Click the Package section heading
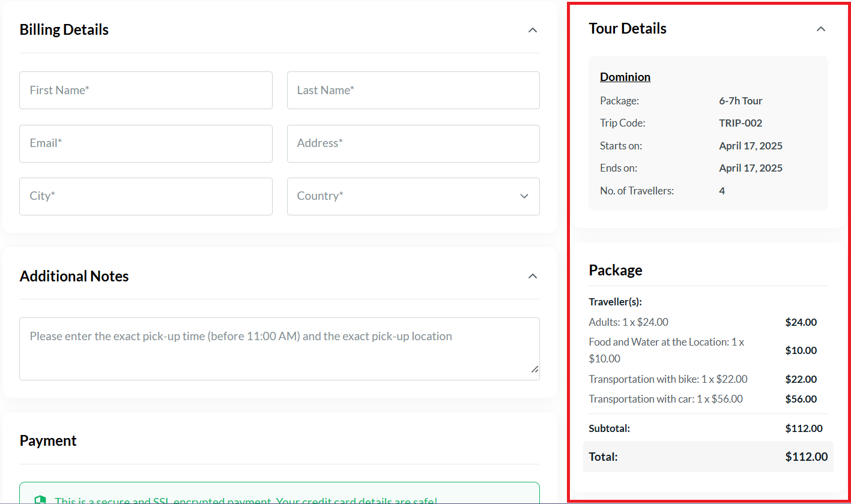Screen dimensions: 851x504 click(x=616, y=270)
